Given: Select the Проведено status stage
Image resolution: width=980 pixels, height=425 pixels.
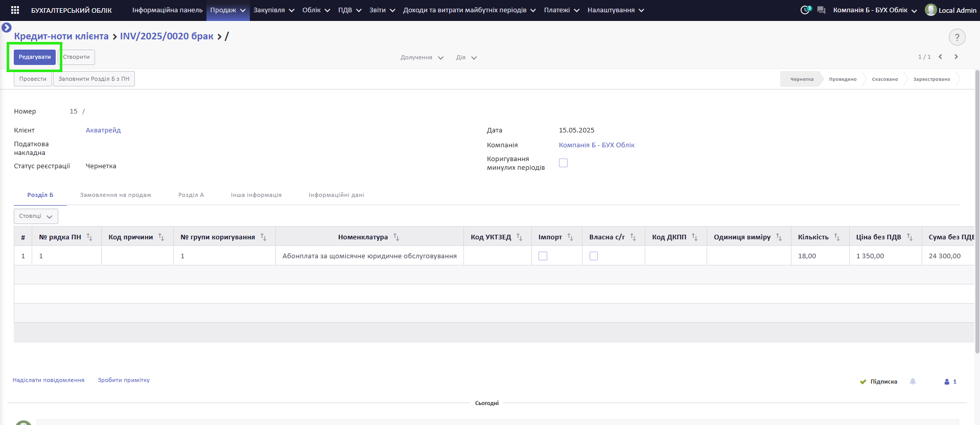Looking at the screenshot, I should click(x=843, y=79).
